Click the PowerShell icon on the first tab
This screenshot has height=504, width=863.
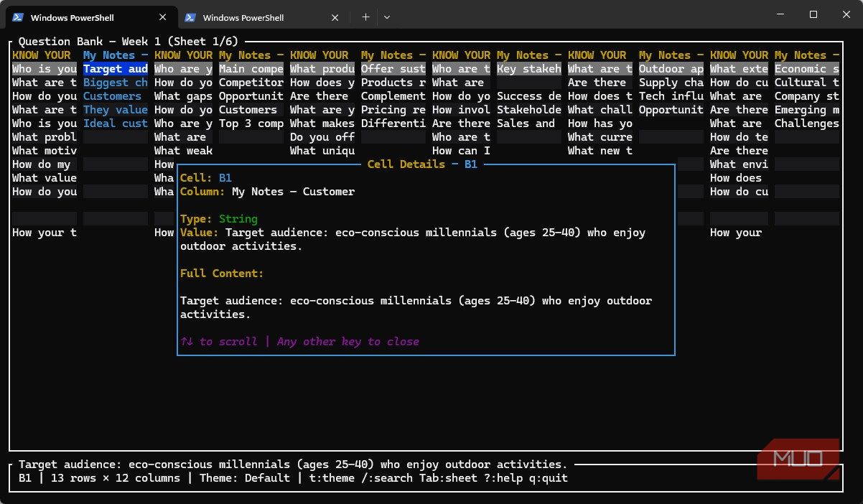(19, 17)
